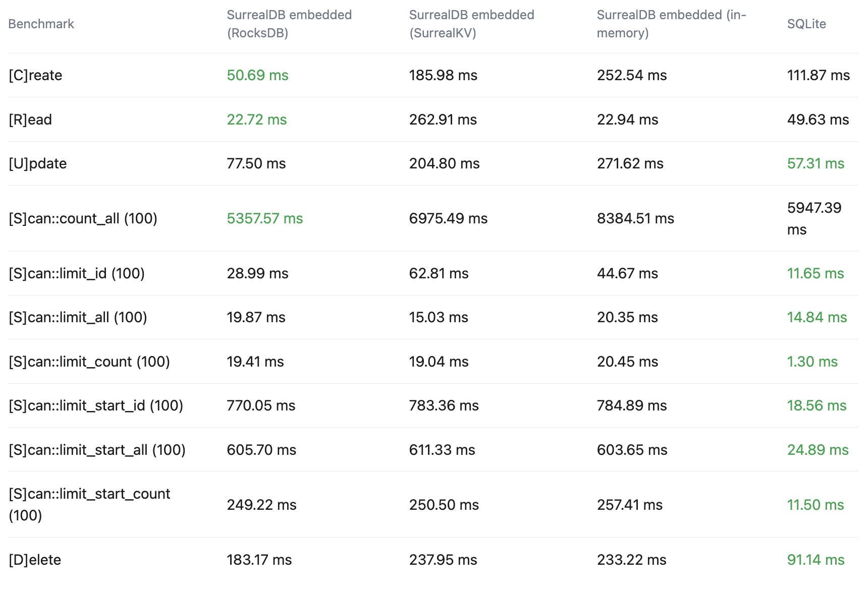Click the 262.91 ms cell
The width and height of the screenshot is (868, 592).
(x=443, y=120)
